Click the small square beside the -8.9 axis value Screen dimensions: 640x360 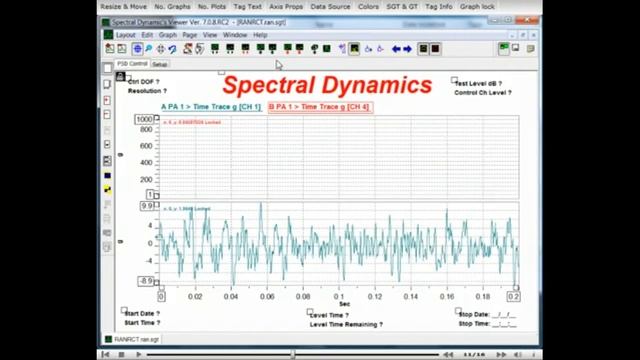click(156, 282)
